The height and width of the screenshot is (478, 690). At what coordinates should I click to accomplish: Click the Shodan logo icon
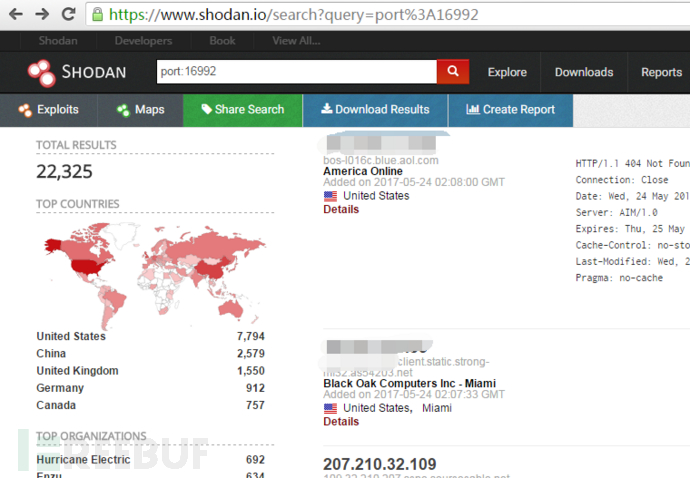click(x=41, y=73)
